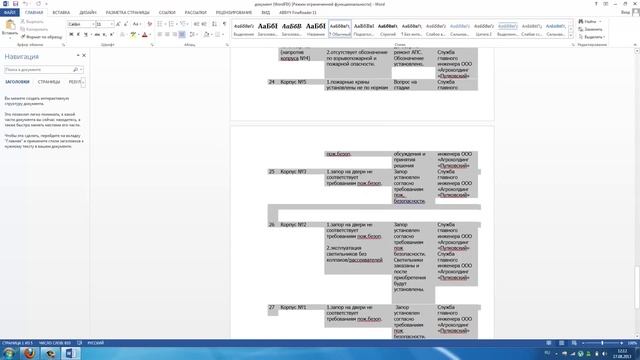Click the Найти (Find) button
This screenshot has height=360, width=640.
tap(590, 21)
